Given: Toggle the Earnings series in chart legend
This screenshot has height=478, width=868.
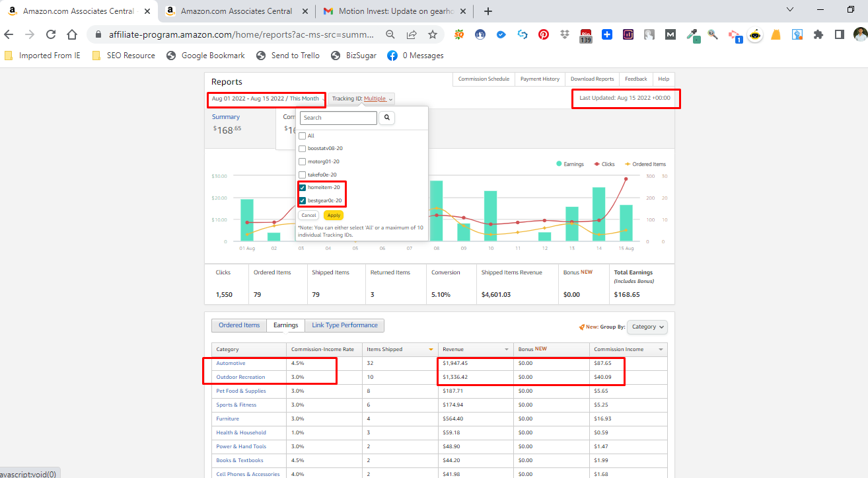Looking at the screenshot, I should (x=569, y=164).
